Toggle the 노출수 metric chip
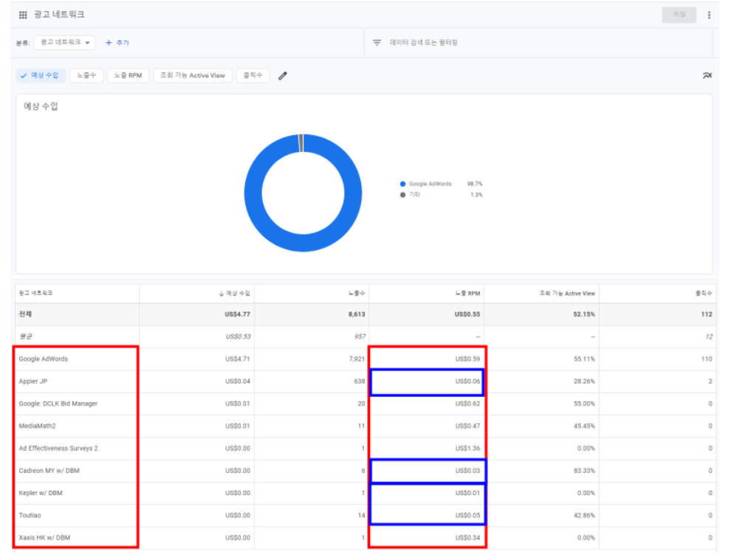This screenshot has height=560, width=731. coord(86,75)
